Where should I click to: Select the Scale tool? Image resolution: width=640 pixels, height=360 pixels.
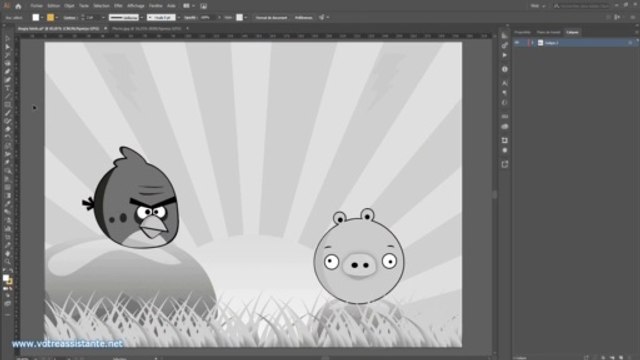pos(7,146)
